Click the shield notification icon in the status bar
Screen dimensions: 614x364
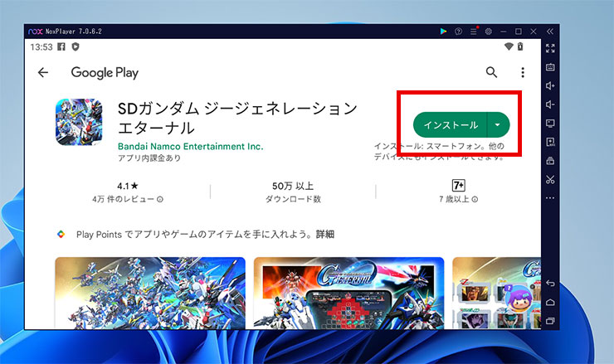(76, 47)
